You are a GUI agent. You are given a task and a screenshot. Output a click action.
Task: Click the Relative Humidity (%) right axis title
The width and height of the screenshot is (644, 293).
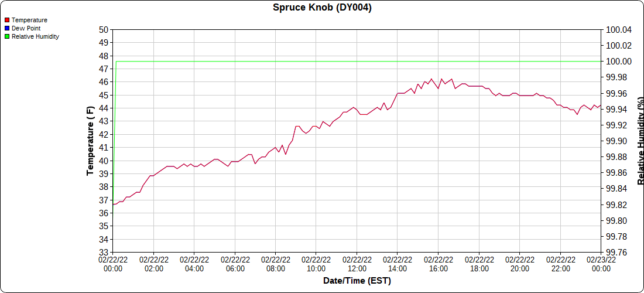pyautogui.click(x=640, y=141)
